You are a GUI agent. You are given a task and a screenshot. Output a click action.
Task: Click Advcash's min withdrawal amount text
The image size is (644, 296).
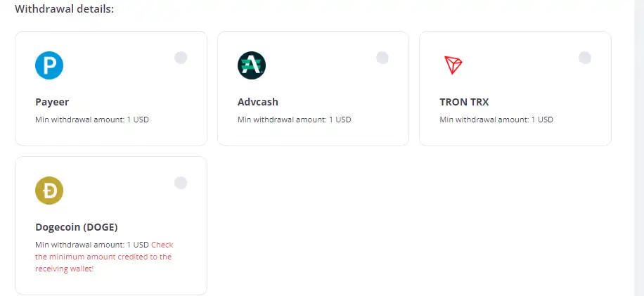click(294, 120)
